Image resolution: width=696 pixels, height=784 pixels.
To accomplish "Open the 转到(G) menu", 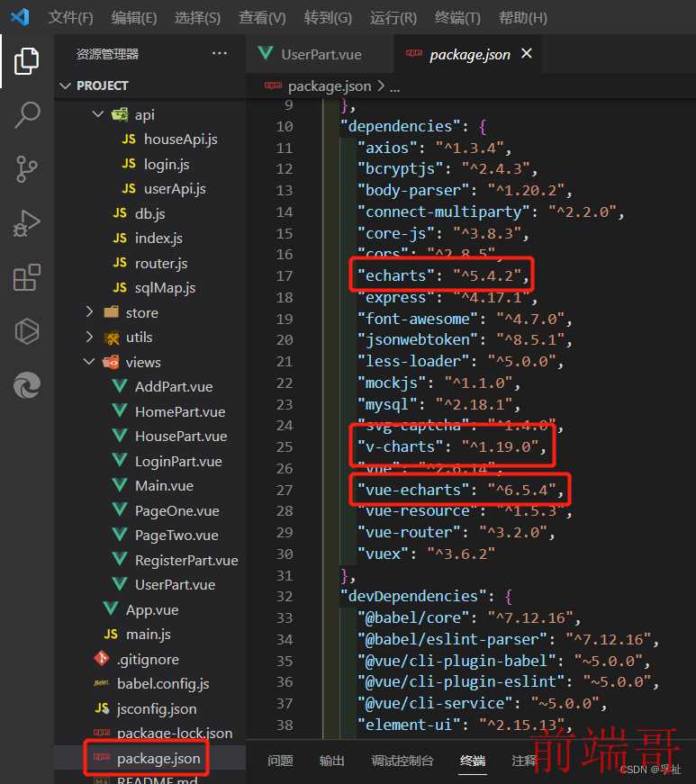I will (328, 17).
